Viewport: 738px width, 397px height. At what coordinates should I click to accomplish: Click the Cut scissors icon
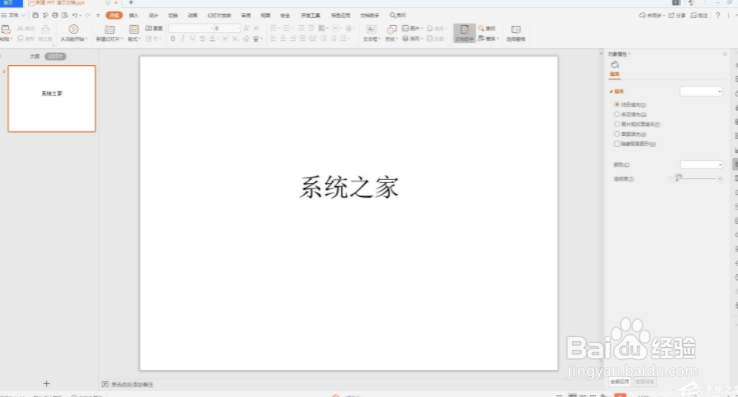click(20, 28)
